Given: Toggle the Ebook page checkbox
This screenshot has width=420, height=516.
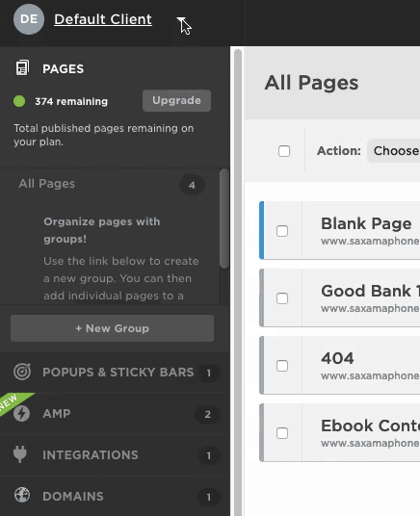Looking at the screenshot, I should click(282, 433).
